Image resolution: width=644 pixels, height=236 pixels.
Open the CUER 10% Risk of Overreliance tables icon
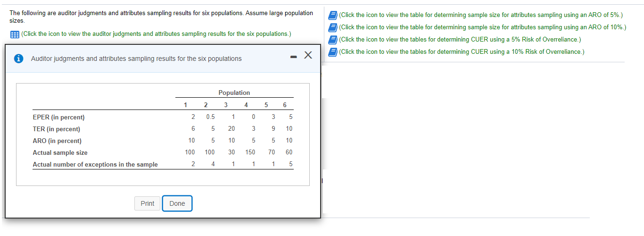(x=333, y=51)
